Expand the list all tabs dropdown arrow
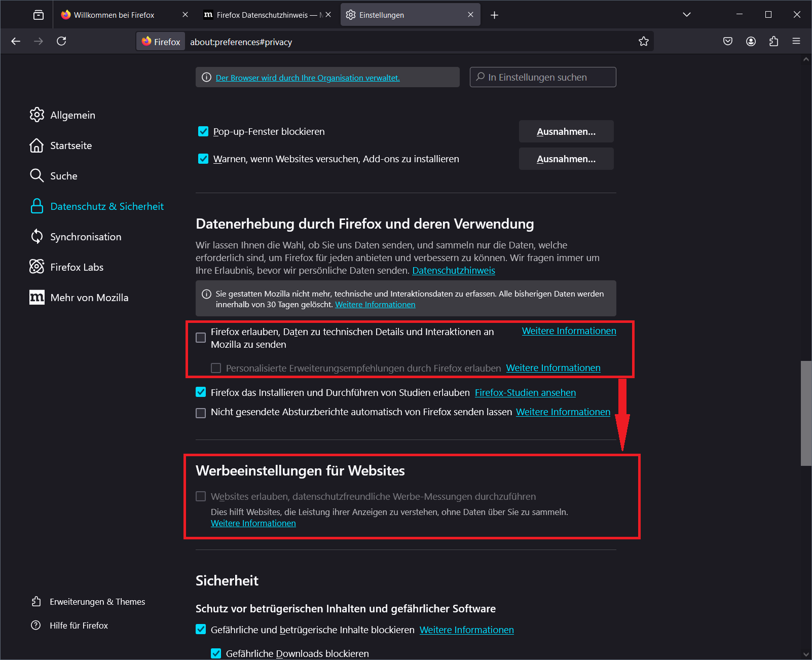812x660 pixels. (x=687, y=15)
